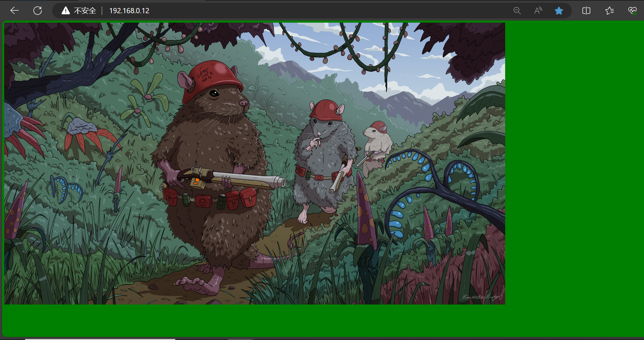Reload the current page
644x340 pixels.
(38, 11)
